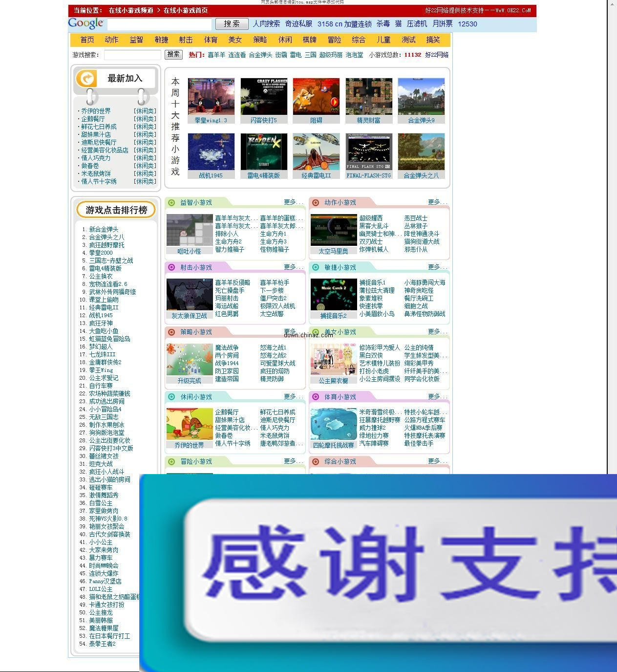The height and width of the screenshot is (672, 617).
Task: Click 好22网络 link beside game count
Action: (x=437, y=55)
